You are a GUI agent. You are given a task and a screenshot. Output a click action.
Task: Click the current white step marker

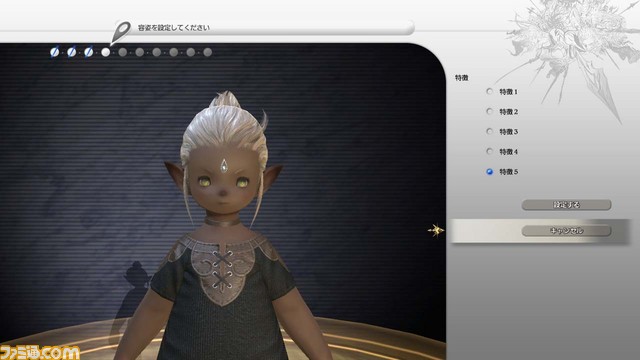[x=106, y=52]
